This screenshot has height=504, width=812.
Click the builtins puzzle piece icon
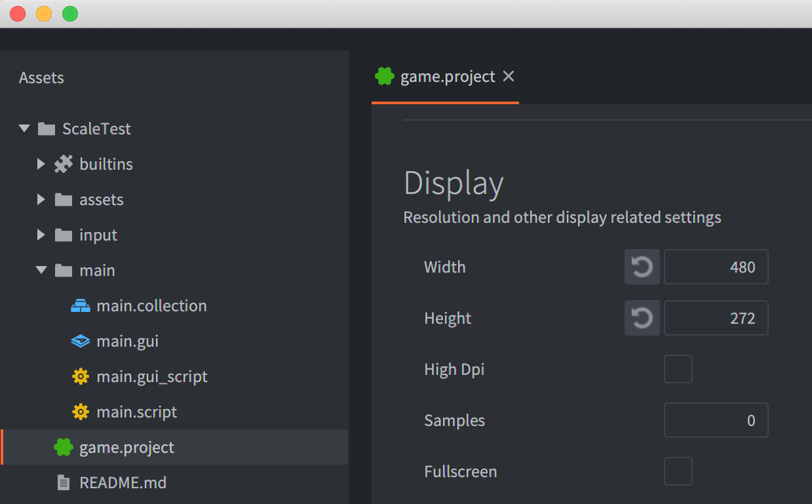click(x=63, y=164)
